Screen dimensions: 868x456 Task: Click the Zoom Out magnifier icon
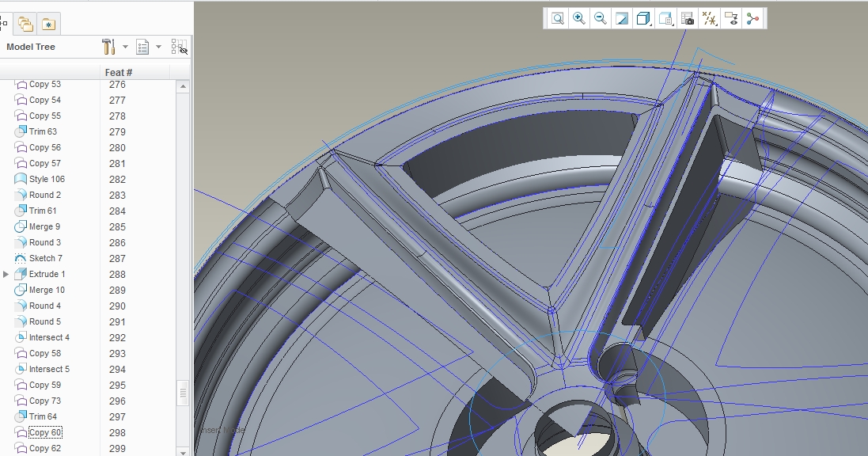pos(600,18)
